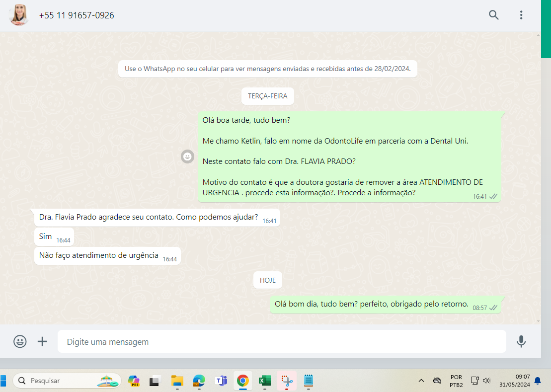Open the clock showing 09:07 31/05/2024
This screenshot has width=551, height=392.
coord(514,381)
